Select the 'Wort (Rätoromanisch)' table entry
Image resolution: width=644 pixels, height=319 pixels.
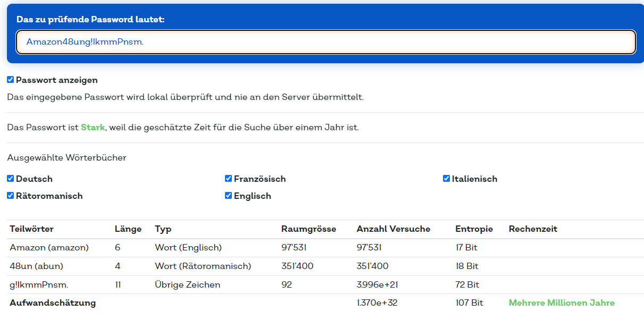(x=202, y=266)
